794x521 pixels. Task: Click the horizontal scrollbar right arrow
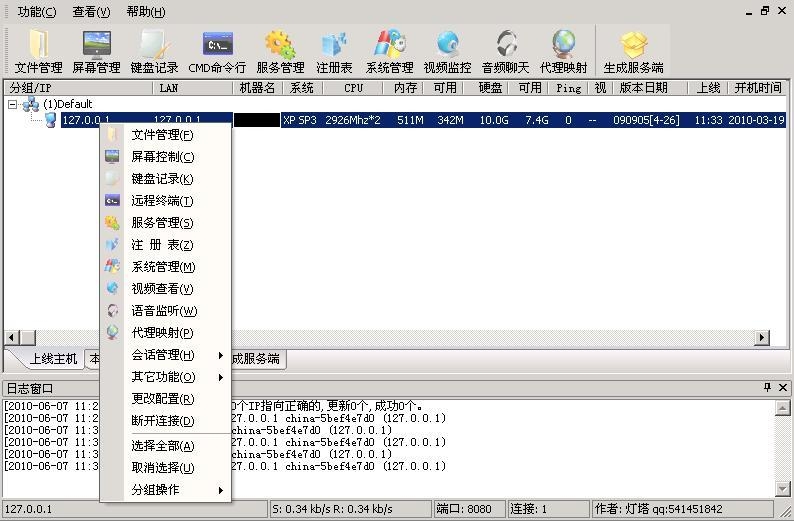(x=762, y=337)
